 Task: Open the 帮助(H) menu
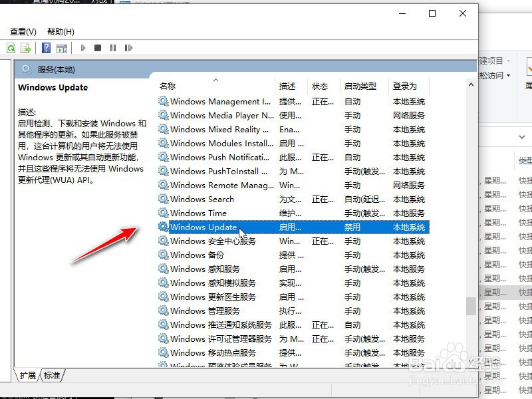[61, 31]
